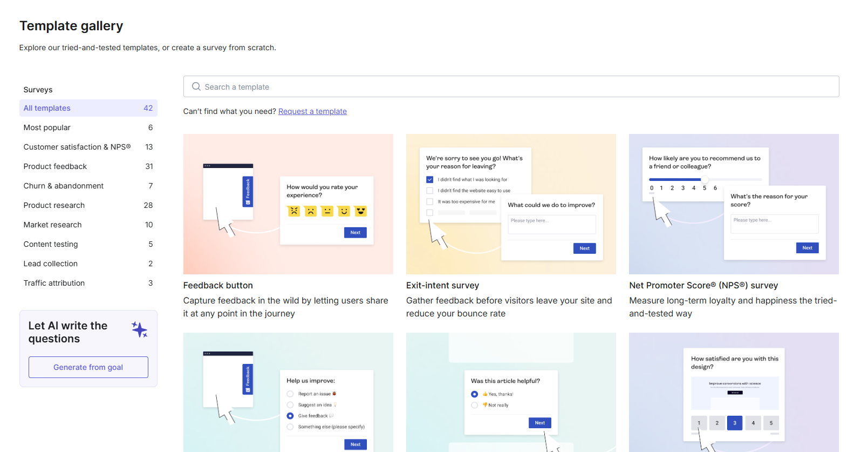868x452 pixels.
Task: Open the Exit-intent survey template thumbnail
Action: coord(511,204)
